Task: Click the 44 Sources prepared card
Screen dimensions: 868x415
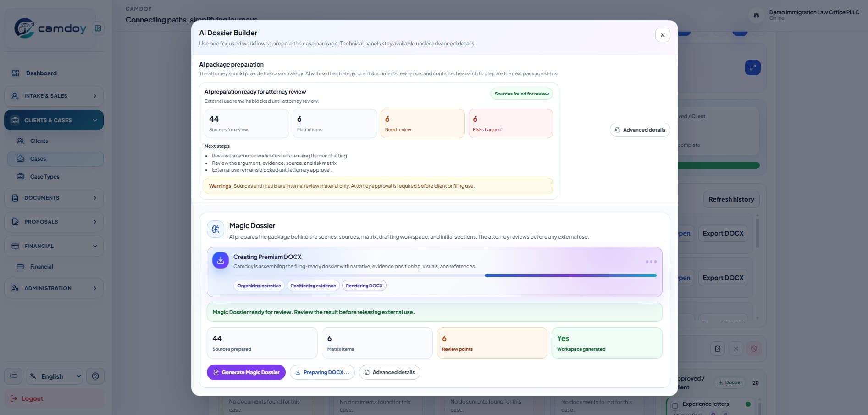Action: coord(262,343)
